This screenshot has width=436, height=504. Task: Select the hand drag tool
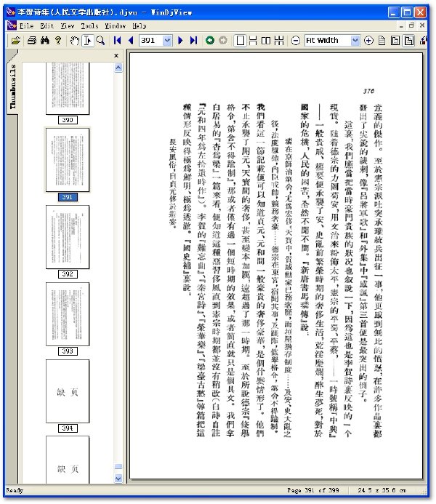[75, 41]
